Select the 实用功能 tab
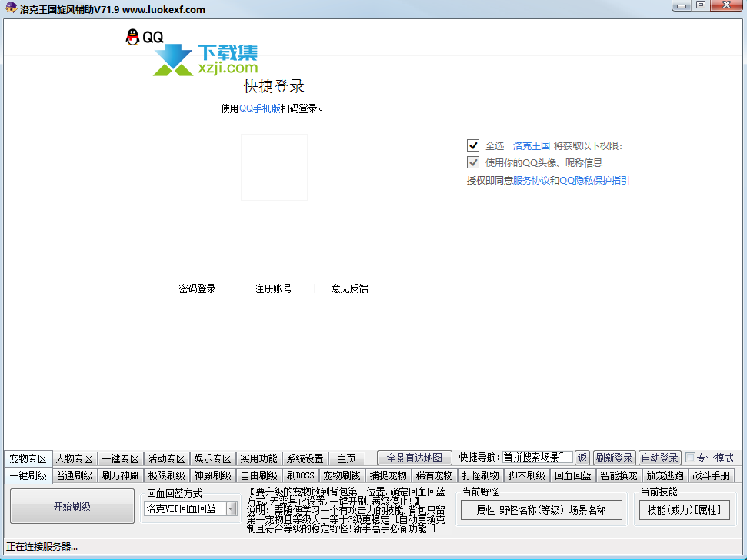747x560 pixels. click(x=258, y=458)
